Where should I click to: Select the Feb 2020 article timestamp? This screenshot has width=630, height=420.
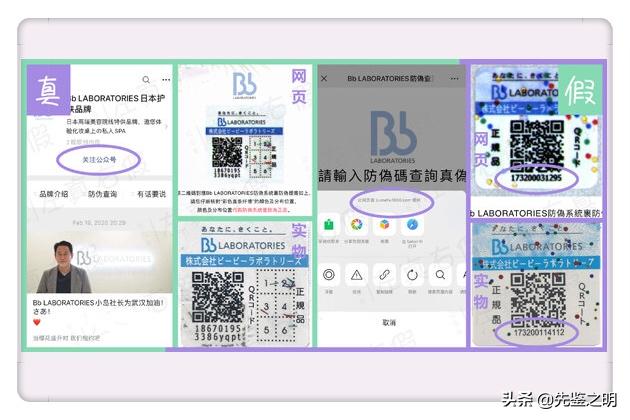(x=99, y=223)
